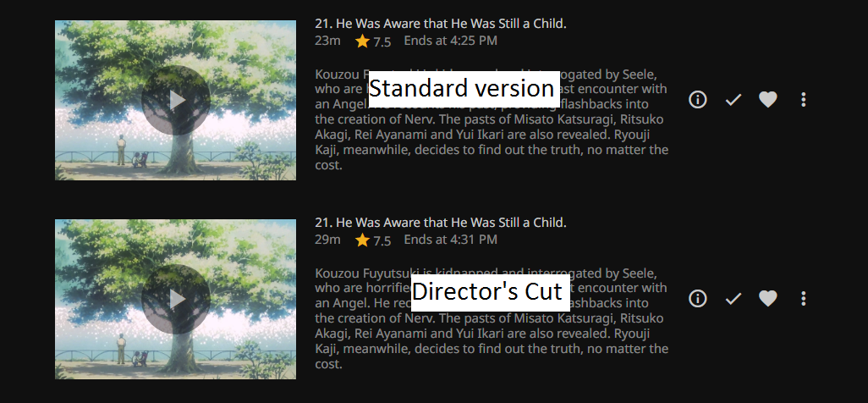Favorite the 29m Director's Cut episode
Screen dimensions: 868x403
click(x=768, y=299)
